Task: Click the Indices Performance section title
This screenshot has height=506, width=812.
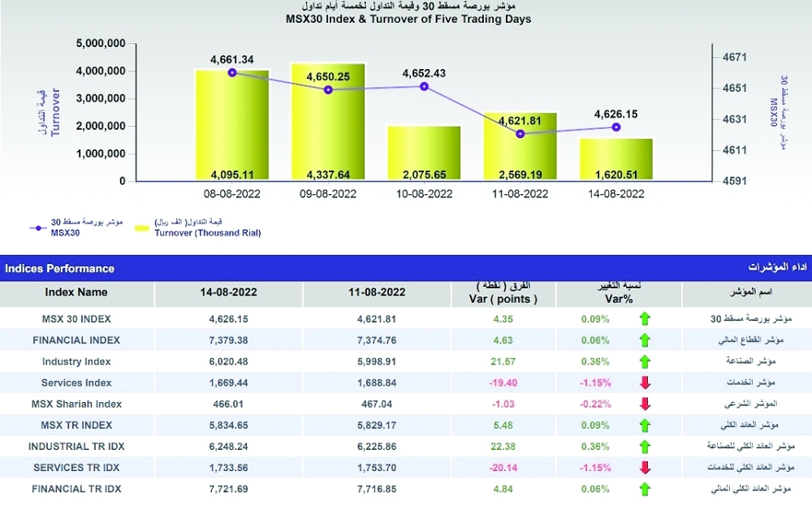Action: tap(60, 268)
